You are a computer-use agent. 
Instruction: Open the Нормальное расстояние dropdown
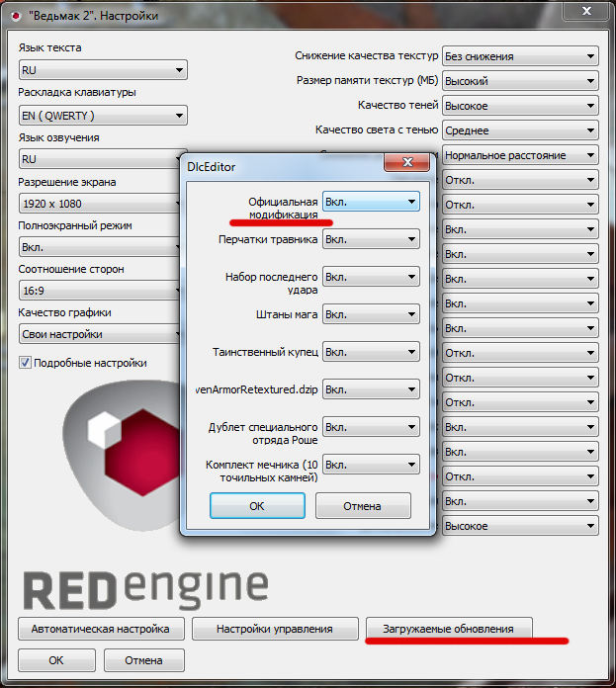(x=520, y=155)
